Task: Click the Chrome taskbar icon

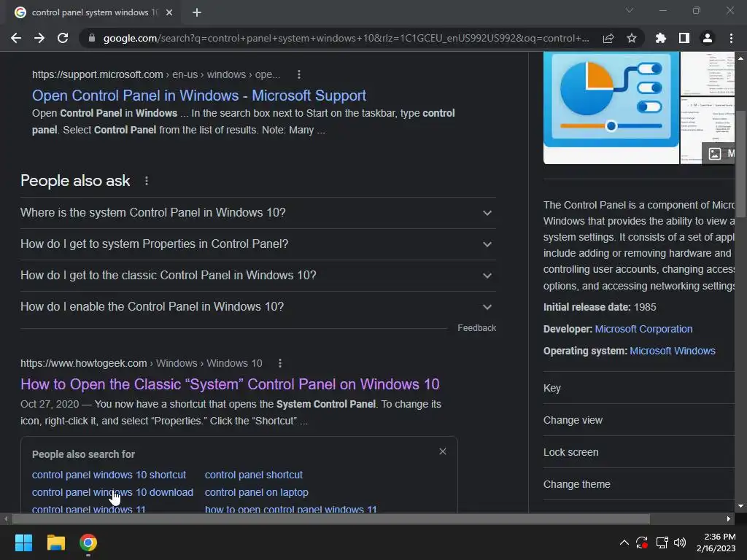Action: coord(88,542)
